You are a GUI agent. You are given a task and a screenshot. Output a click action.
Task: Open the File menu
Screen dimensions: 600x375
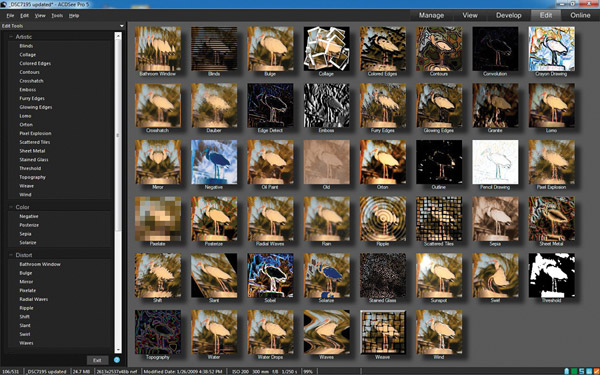(10, 16)
